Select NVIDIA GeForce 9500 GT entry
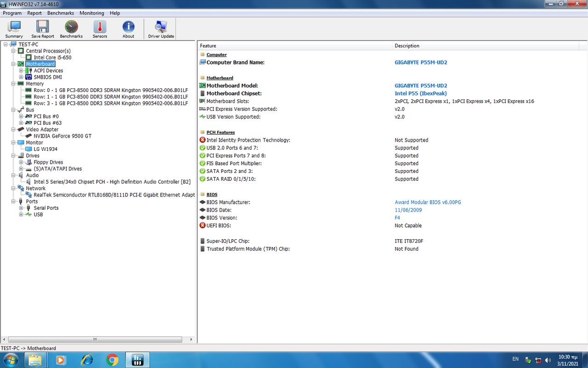 click(x=62, y=136)
